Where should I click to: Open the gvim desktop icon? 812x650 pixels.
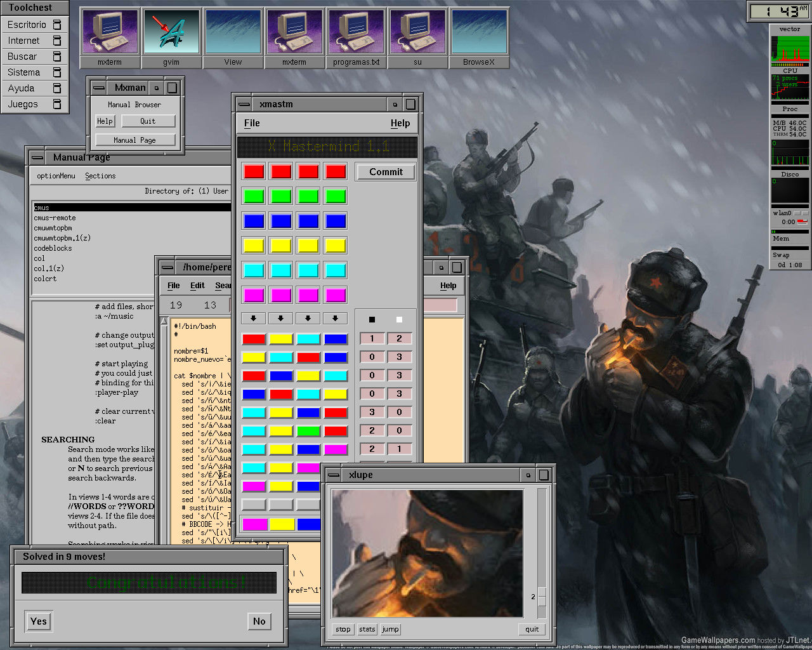point(171,37)
